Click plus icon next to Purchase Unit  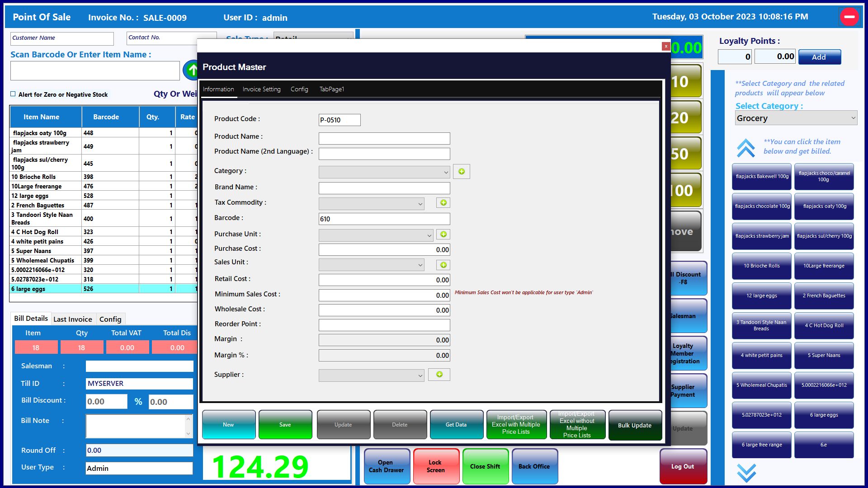(x=443, y=235)
